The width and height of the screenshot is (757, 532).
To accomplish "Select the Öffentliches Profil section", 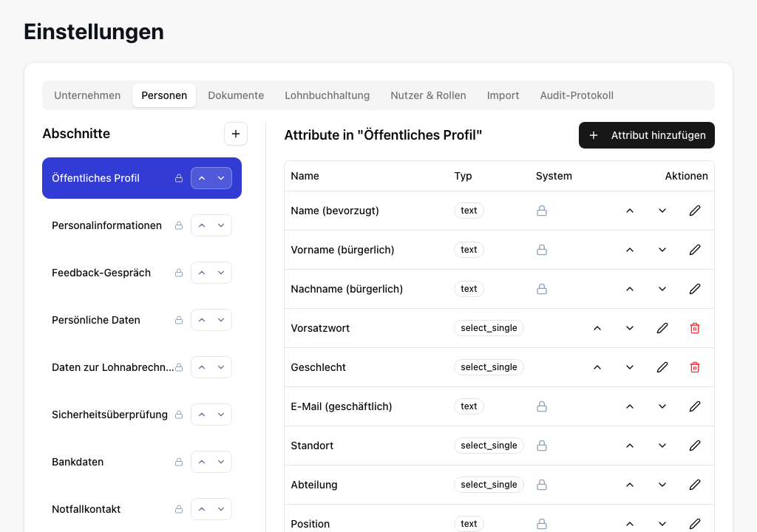I will [x=142, y=178].
